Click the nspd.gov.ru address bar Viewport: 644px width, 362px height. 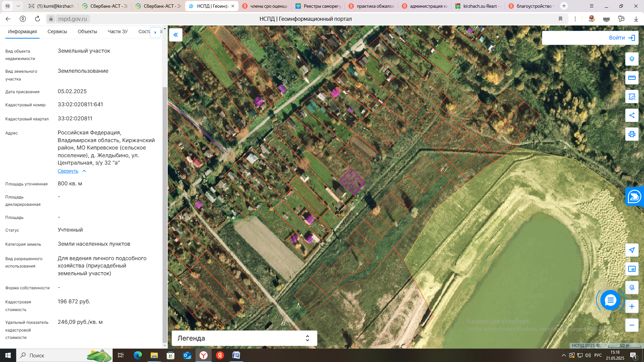(72, 19)
